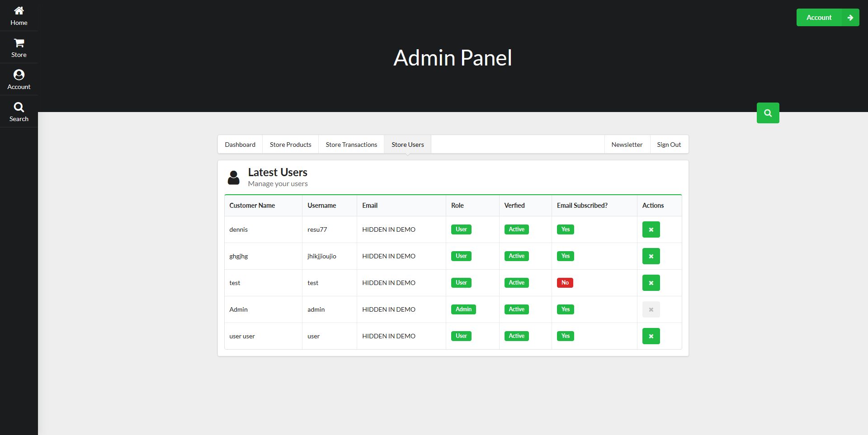868x435 pixels.
Task: Click HIDDEN IN DEMO email in dennis row
Action: (389, 229)
